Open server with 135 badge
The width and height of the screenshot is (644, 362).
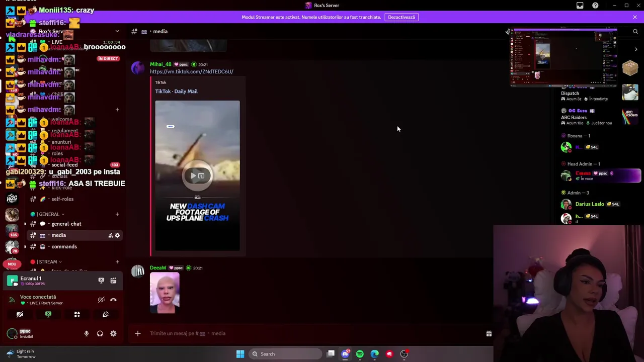pyautogui.click(x=12, y=230)
